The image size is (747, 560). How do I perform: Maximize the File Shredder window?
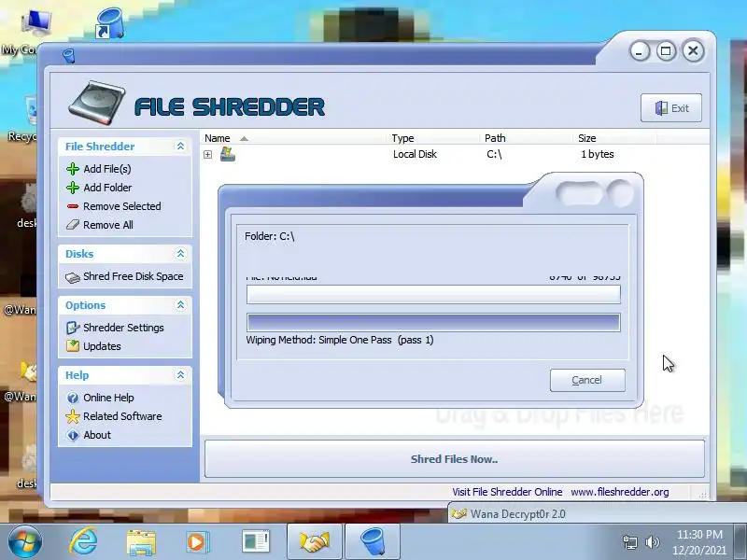pyautogui.click(x=666, y=51)
